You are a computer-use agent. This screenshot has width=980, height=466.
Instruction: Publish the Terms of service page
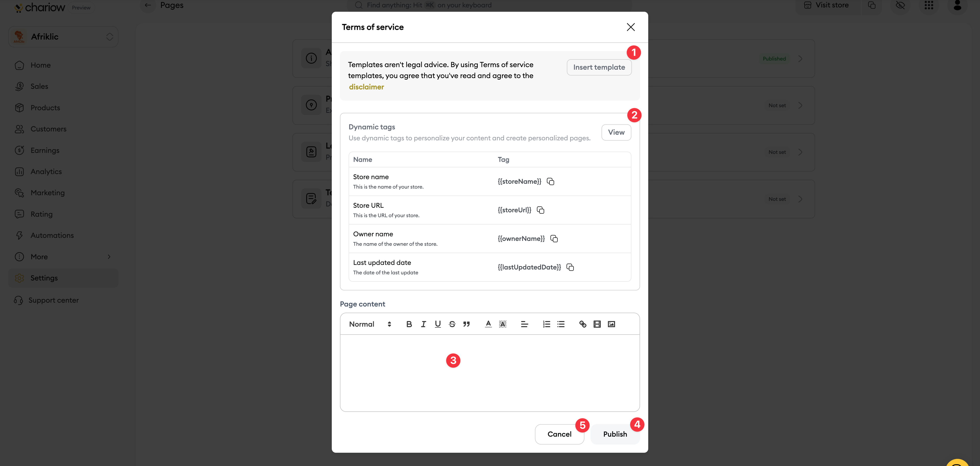(615, 434)
